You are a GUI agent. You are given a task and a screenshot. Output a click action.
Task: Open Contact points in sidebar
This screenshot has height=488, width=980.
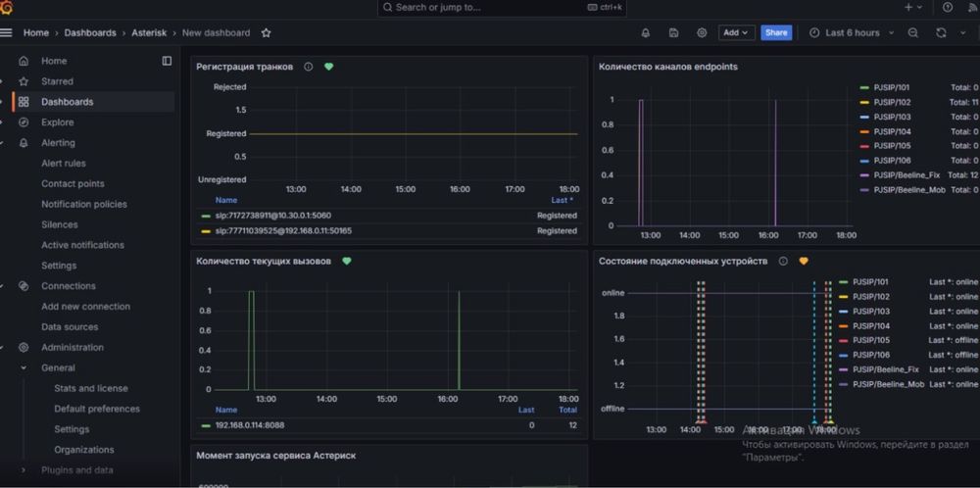pos(73,183)
